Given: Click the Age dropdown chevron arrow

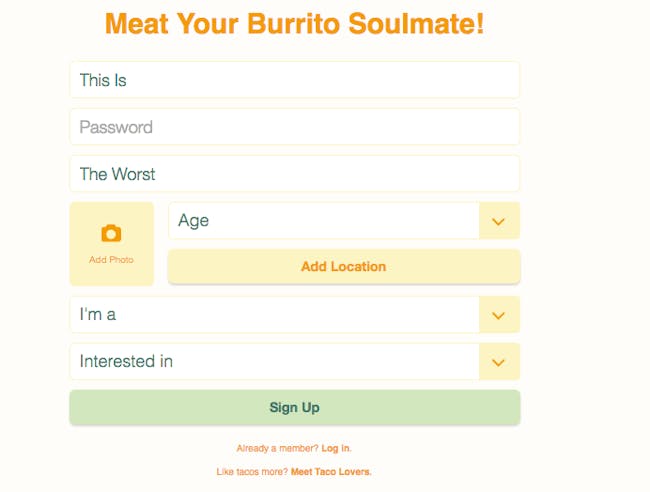Looking at the screenshot, I should click(x=499, y=221).
